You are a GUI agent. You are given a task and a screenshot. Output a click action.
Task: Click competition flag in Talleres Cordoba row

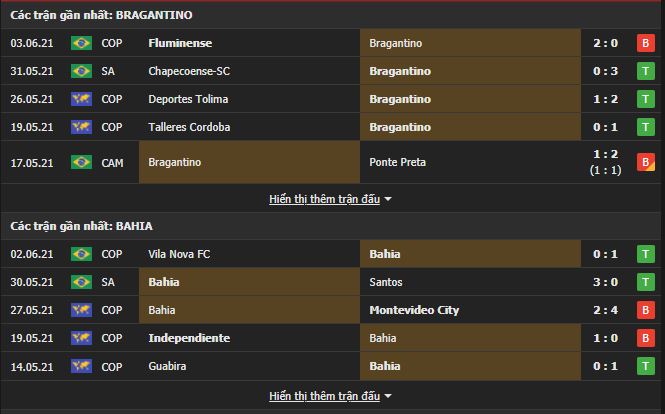tap(81, 127)
